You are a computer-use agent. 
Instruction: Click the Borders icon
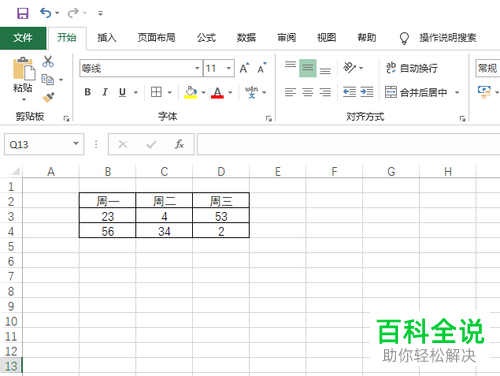tap(156, 92)
